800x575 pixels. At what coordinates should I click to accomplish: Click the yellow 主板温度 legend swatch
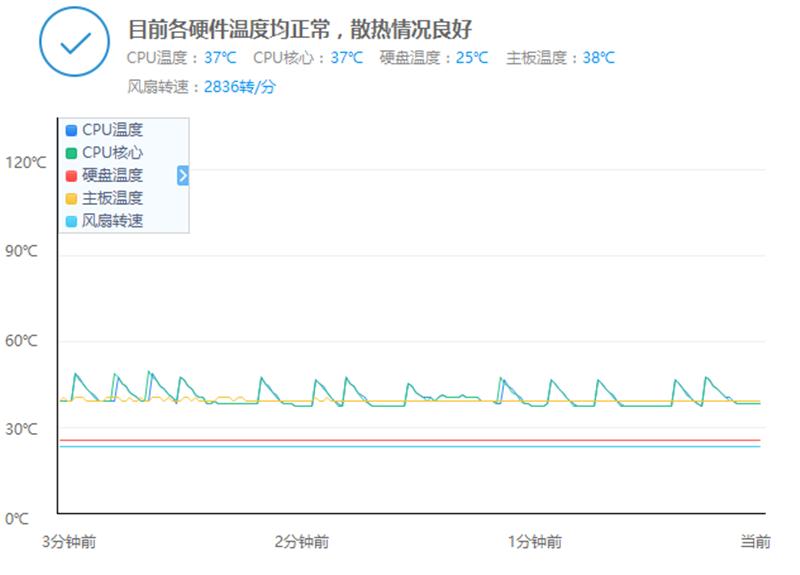tap(71, 198)
